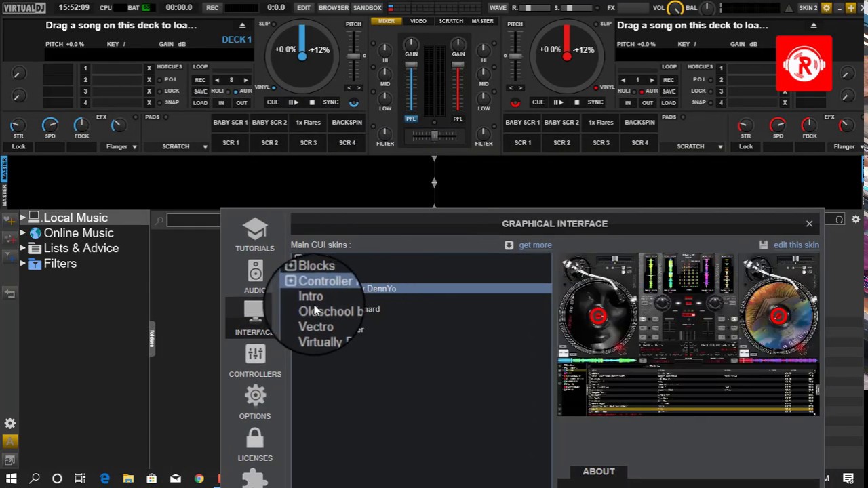
Task: Click the edit this skin save icon
Action: coord(764,245)
